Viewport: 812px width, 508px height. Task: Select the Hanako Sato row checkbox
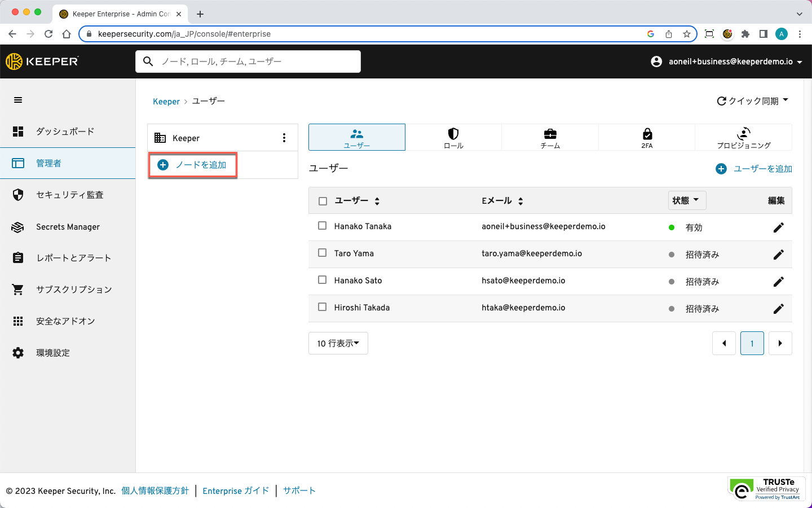point(323,280)
